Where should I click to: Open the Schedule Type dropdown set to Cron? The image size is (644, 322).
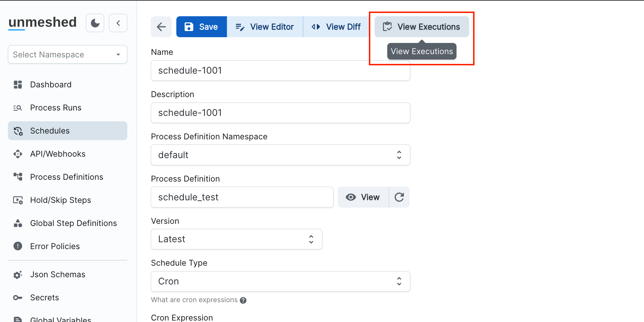pyautogui.click(x=280, y=281)
